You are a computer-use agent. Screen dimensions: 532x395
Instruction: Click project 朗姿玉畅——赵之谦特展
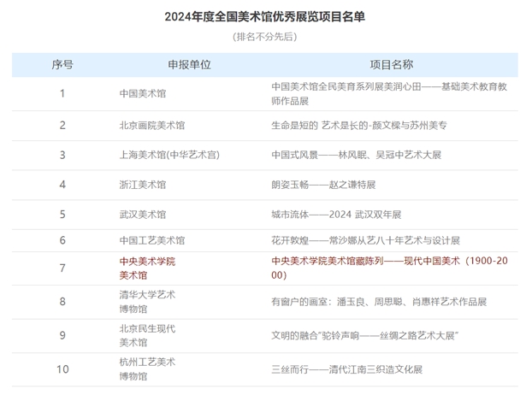click(x=323, y=185)
